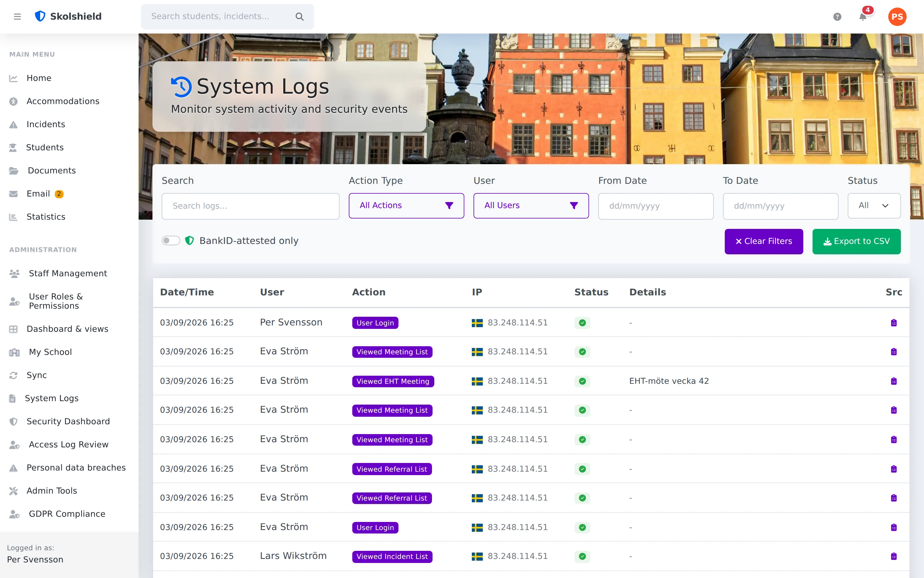Open source icon for Lars Wikström row
This screenshot has height=578, width=924.
pyautogui.click(x=894, y=556)
